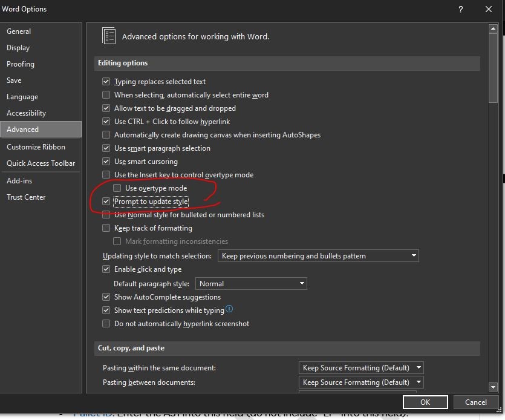Go to Save options
This screenshot has height=420, width=505.
point(41,80)
